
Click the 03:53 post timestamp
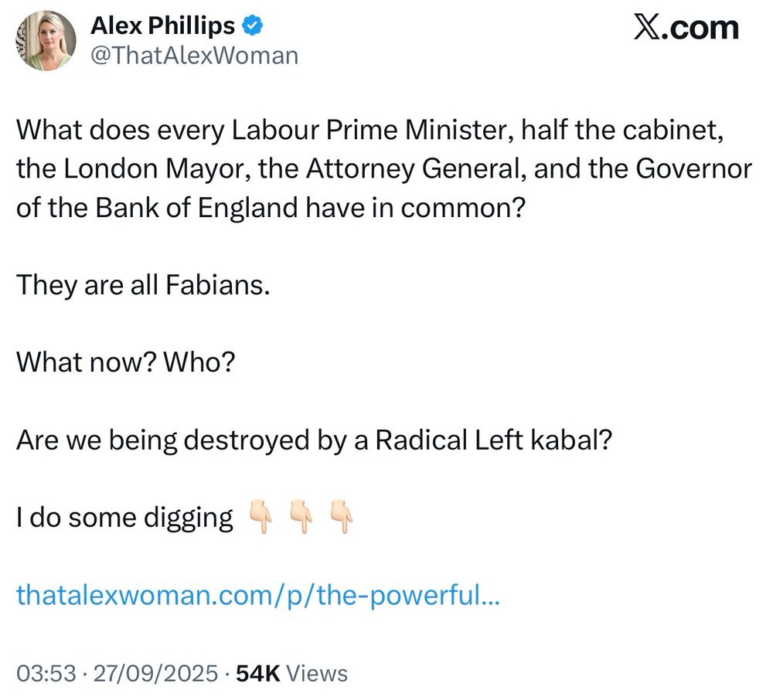[46, 674]
